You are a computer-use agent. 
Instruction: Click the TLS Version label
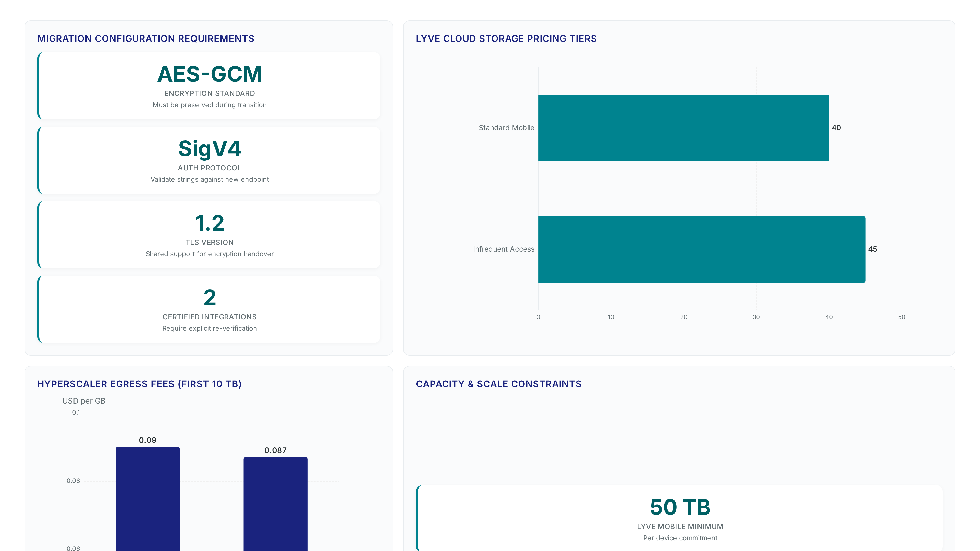pos(210,243)
